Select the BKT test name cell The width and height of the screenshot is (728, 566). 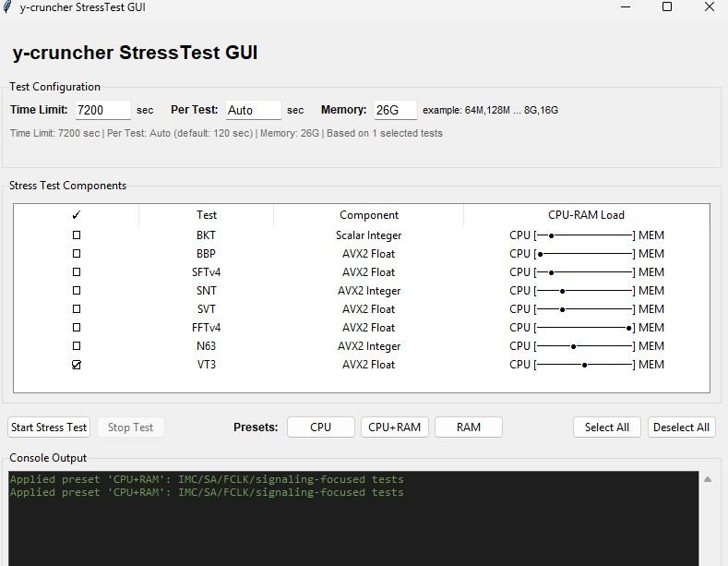coord(206,235)
